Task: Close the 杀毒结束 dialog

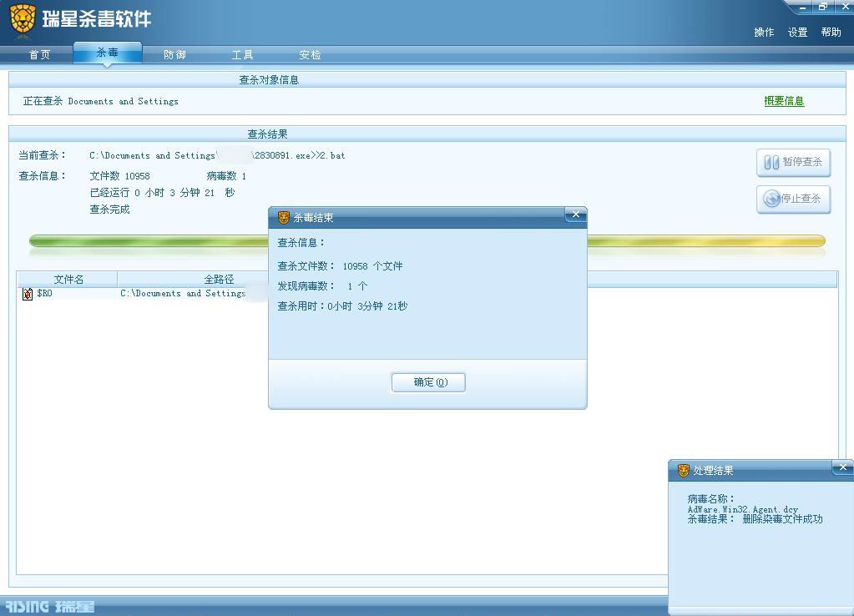Action: pyautogui.click(x=576, y=214)
